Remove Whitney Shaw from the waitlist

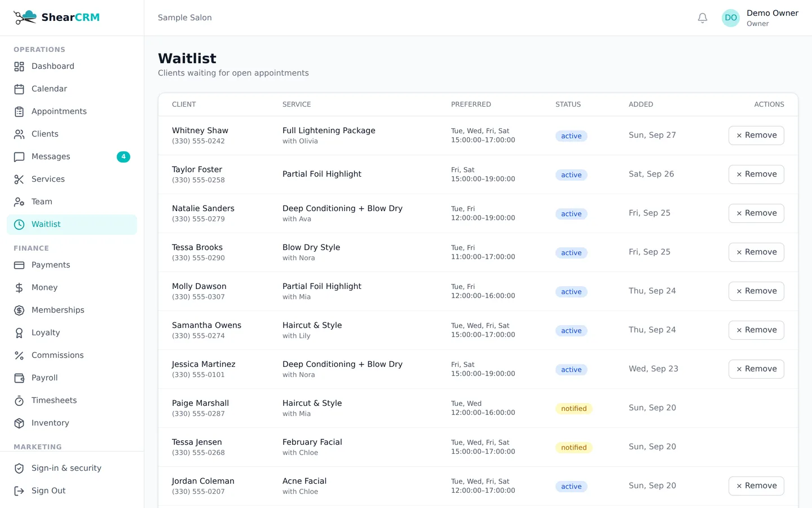coord(756,135)
